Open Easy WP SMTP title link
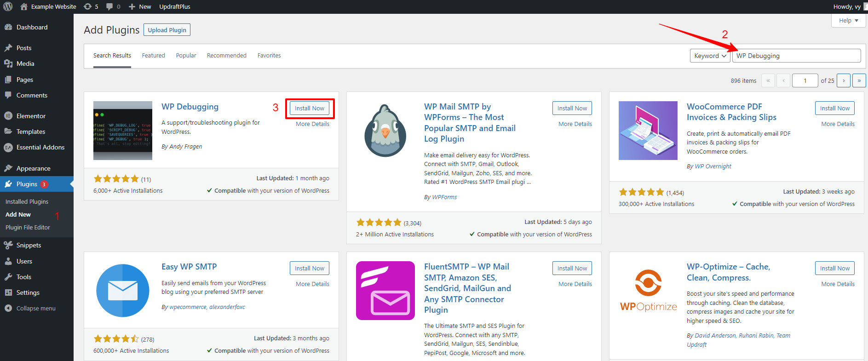Image resolution: width=868 pixels, height=361 pixels. click(189, 267)
